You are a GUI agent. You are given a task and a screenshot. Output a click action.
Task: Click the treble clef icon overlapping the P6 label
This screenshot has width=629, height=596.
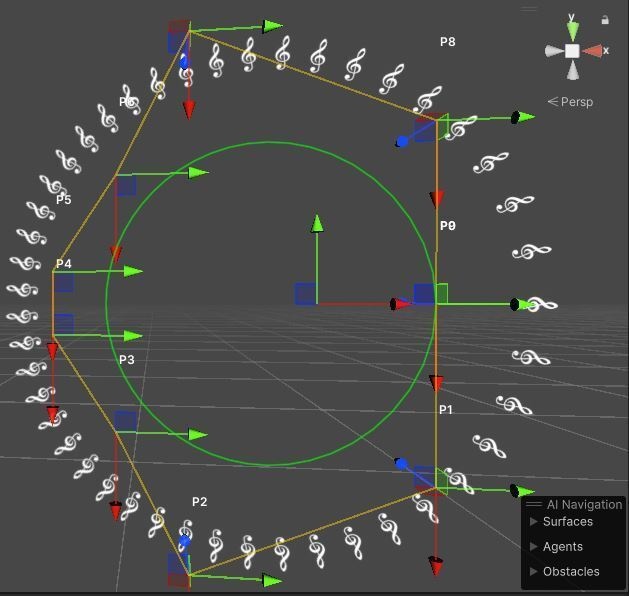(132, 99)
